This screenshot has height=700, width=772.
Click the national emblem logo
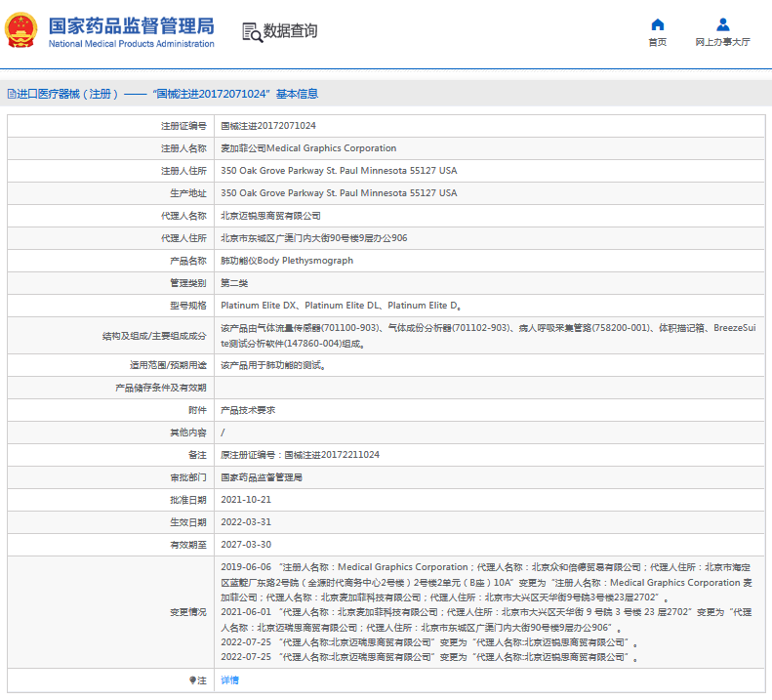tap(20, 30)
